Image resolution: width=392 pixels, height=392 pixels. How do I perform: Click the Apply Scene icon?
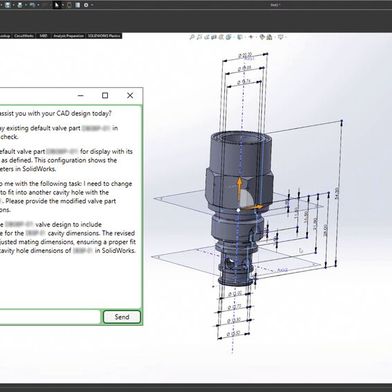pos(269,37)
